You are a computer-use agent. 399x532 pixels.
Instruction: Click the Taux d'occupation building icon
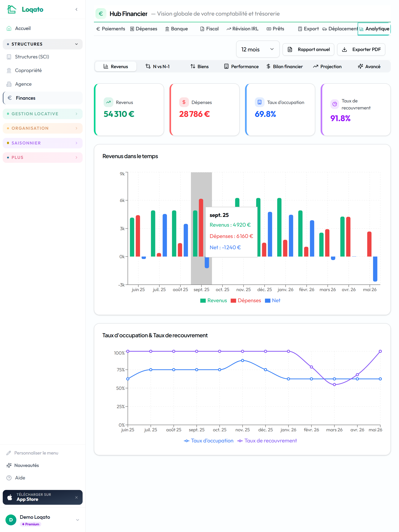[x=260, y=102]
